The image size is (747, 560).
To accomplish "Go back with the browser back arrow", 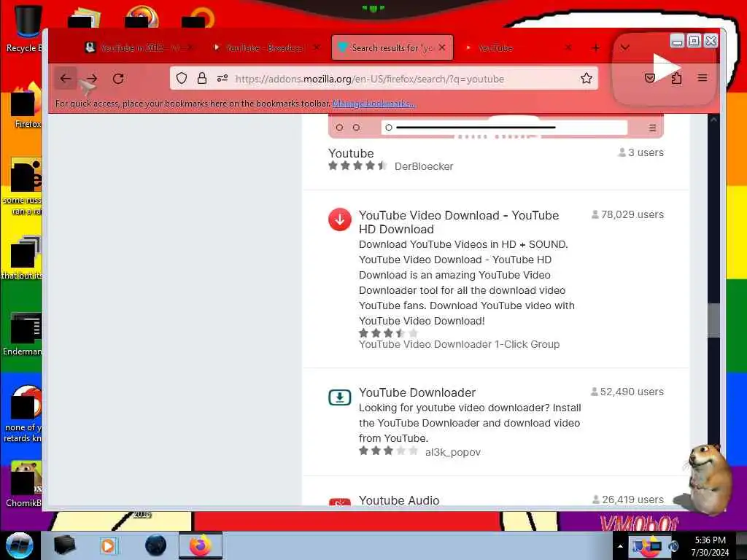I will (x=65, y=79).
